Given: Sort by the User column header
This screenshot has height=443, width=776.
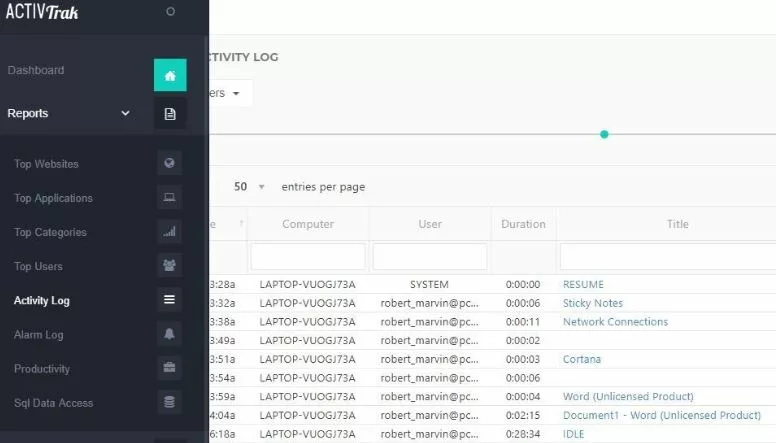Looking at the screenshot, I should [x=430, y=224].
